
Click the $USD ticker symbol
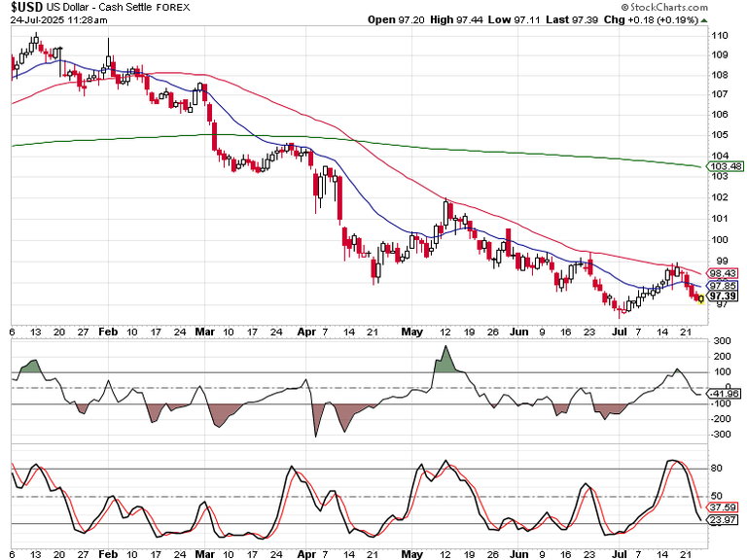tap(24, 6)
